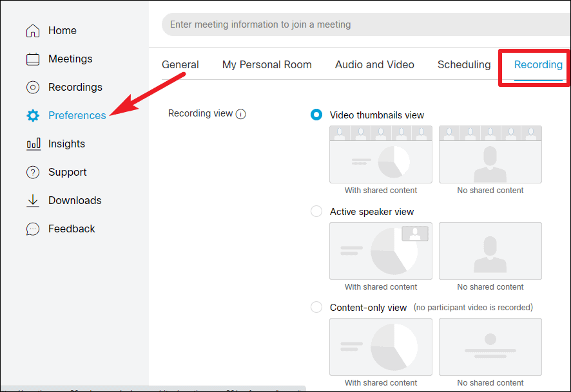Click the Content-only view label

(x=368, y=308)
